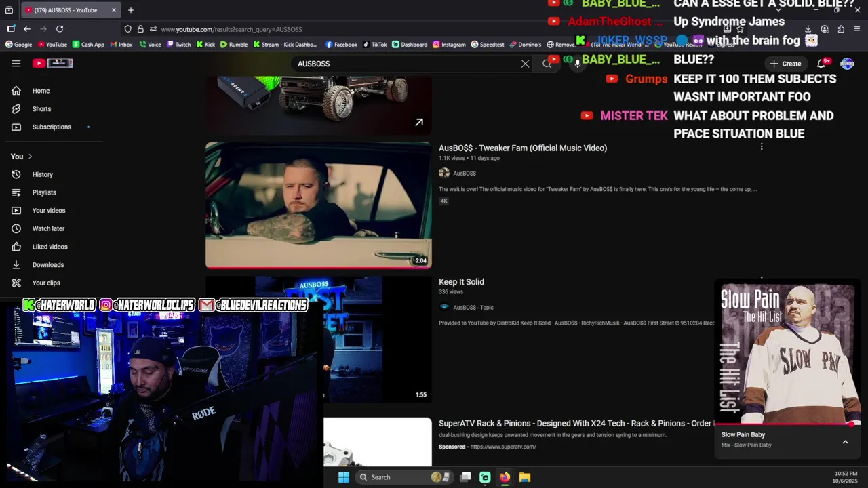Open the Twitch bookmark

click(x=178, y=45)
